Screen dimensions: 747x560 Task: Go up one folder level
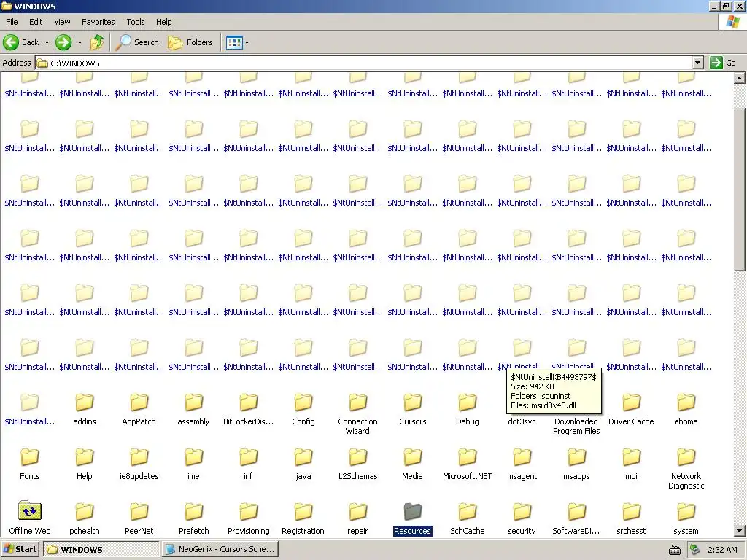coord(97,42)
